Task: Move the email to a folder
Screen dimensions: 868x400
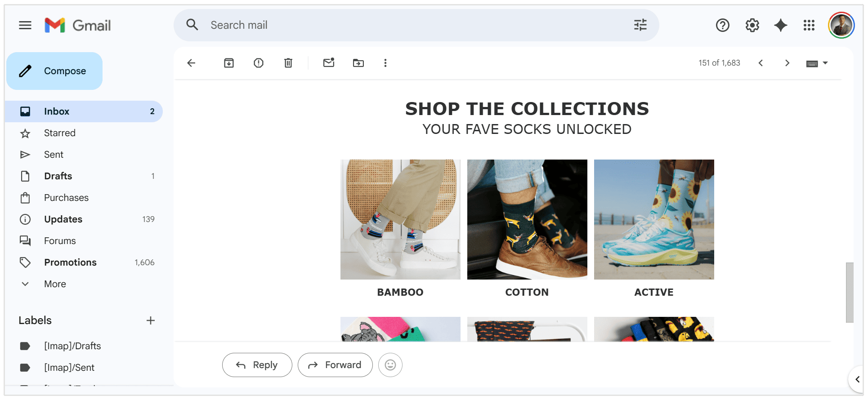Action: pos(358,63)
